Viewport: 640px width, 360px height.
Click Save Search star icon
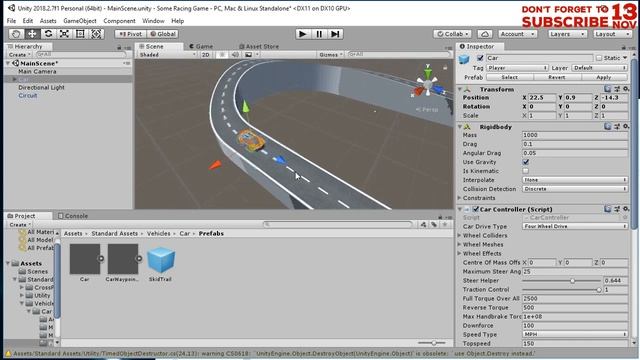445,224
